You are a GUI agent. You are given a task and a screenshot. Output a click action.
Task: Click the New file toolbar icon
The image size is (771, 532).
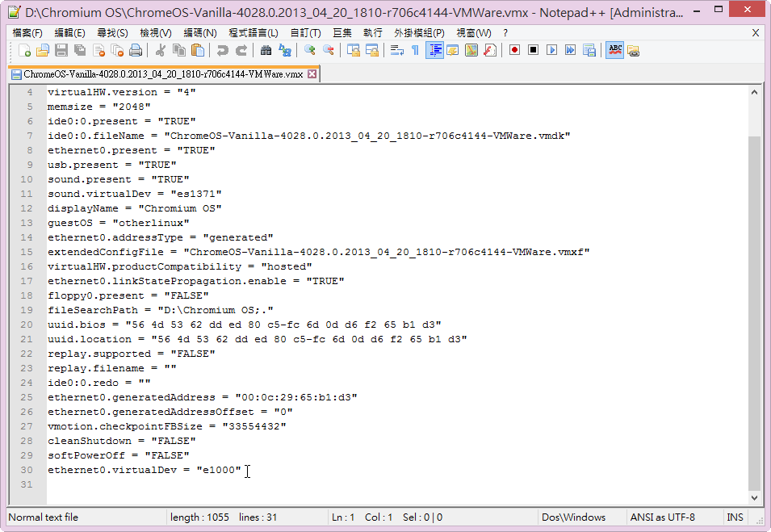[x=24, y=50]
